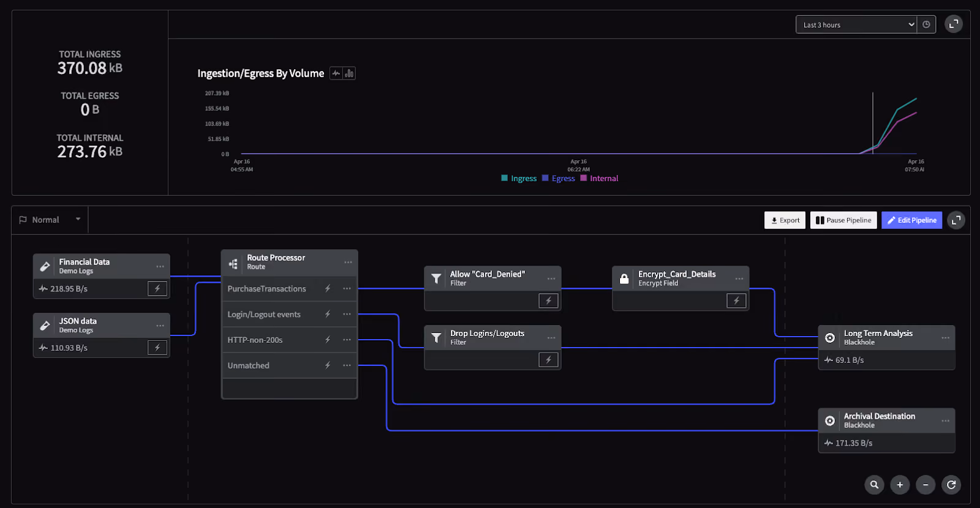Screen dimensions: 980x508
Task: Click the lightning icon on Login/Logout events route
Action: [x=328, y=314]
